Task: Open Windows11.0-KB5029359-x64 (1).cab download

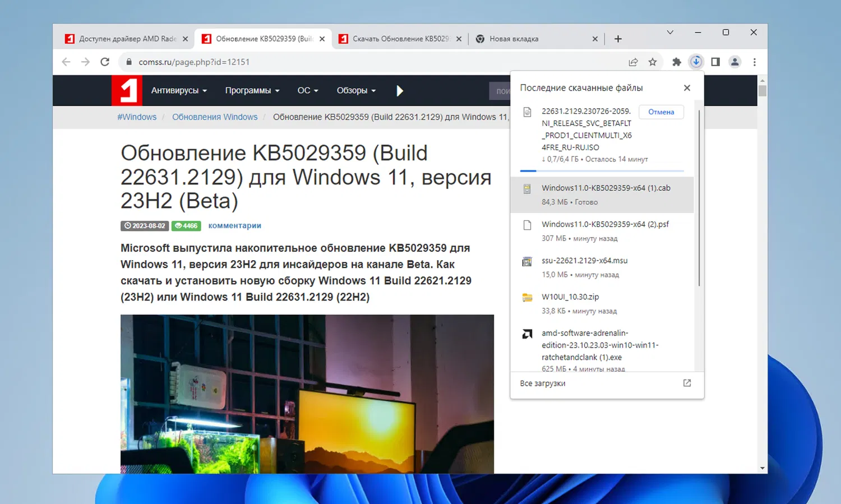Action: pos(602,195)
